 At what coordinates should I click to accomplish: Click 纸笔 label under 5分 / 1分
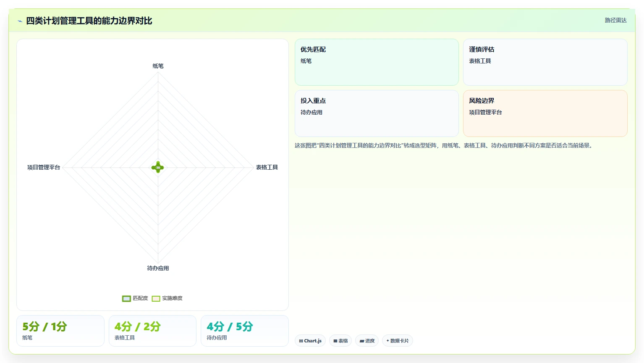tap(27, 338)
